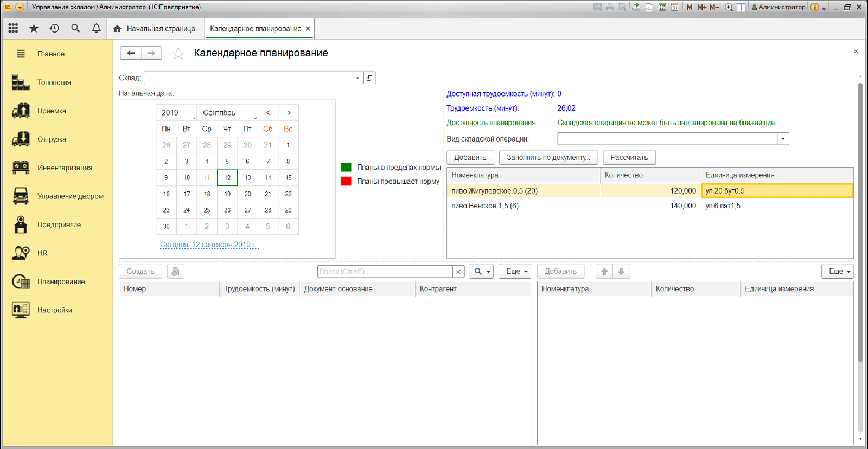Select row пиво Венское 1,5 (6)

coord(650,206)
